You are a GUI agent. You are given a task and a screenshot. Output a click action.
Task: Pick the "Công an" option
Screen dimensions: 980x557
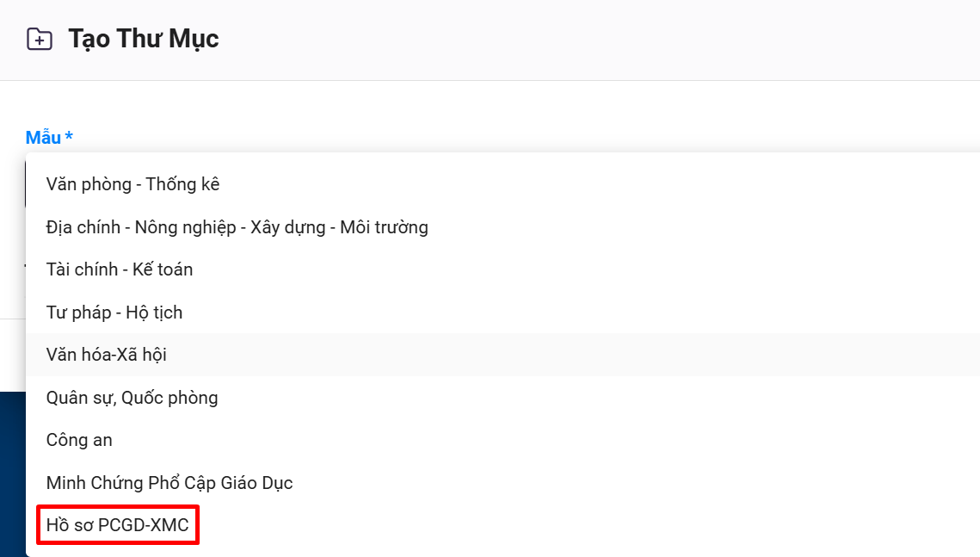tap(79, 440)
